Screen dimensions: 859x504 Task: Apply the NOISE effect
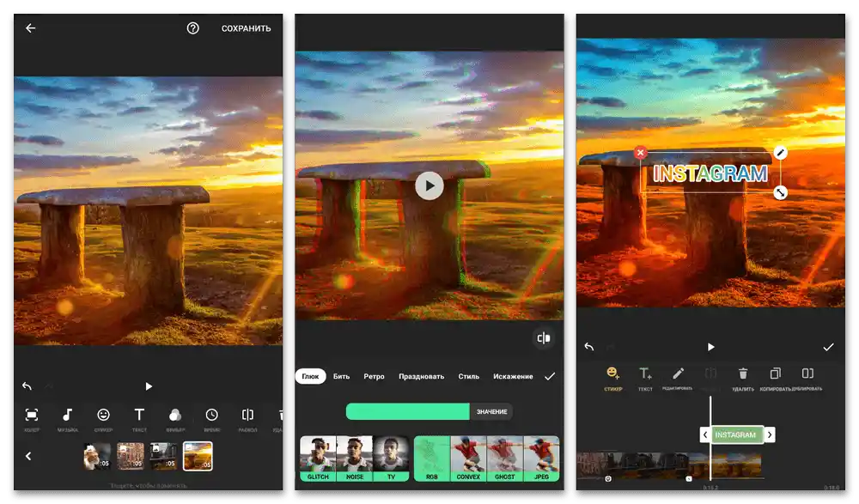pos(355,458)
